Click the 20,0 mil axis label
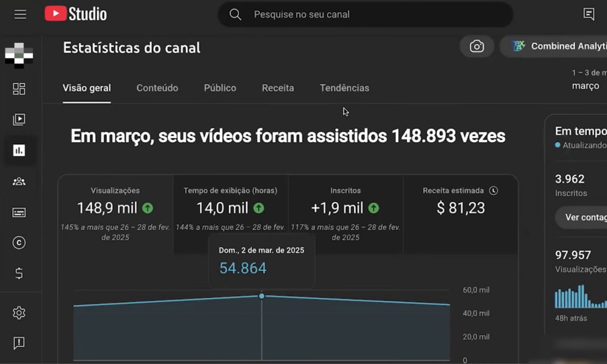Image resolution: width=607 pixels, height=364 pixels. click(476, 337)
